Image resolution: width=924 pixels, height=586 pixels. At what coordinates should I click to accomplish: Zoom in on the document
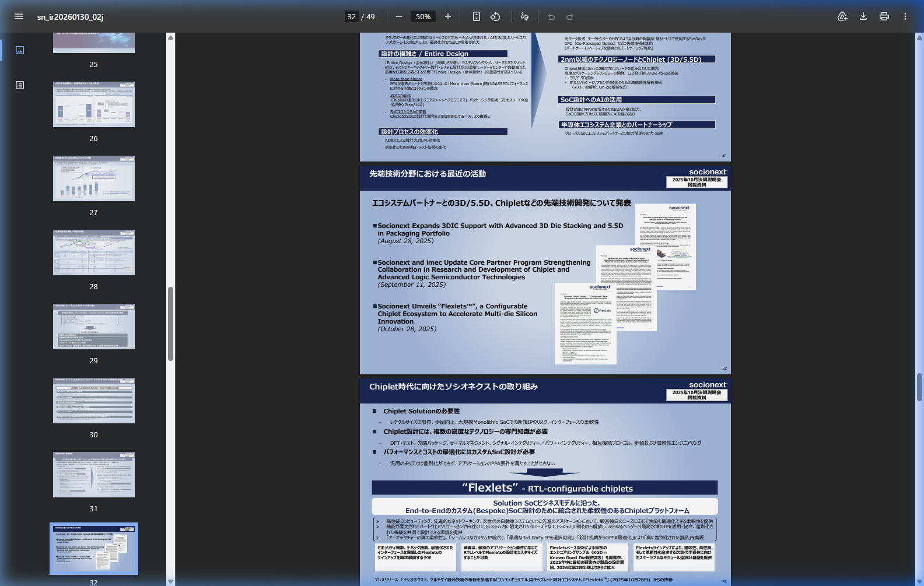[448, 16]
